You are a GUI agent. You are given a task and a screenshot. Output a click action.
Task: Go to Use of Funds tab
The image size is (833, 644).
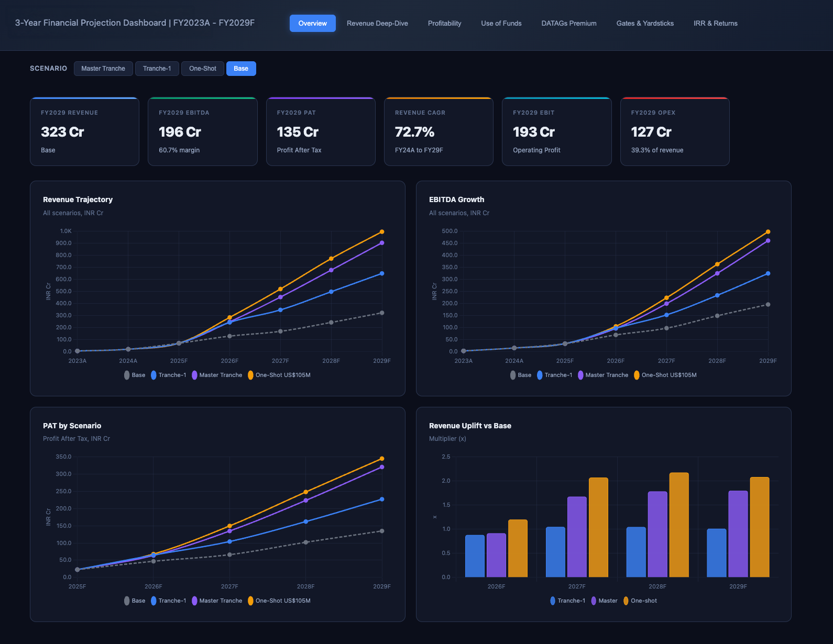(x=501, y=24)
